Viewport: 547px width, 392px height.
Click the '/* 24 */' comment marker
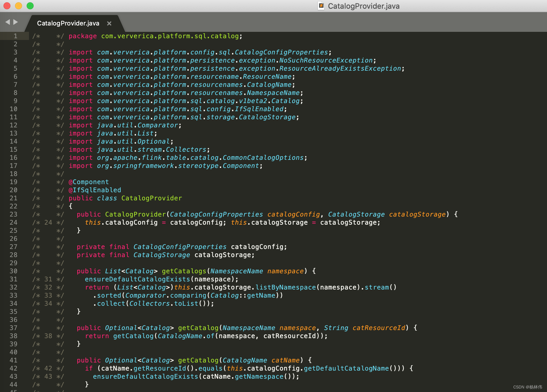pos(48,223)
